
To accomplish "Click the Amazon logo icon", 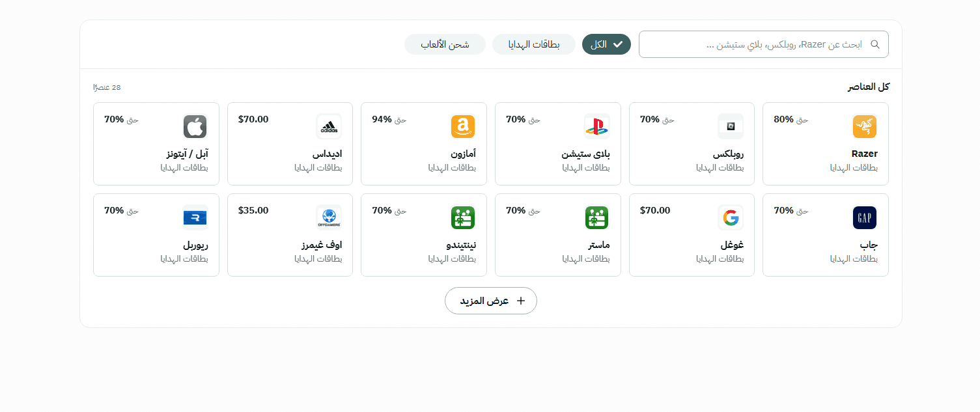I will 463,126.
